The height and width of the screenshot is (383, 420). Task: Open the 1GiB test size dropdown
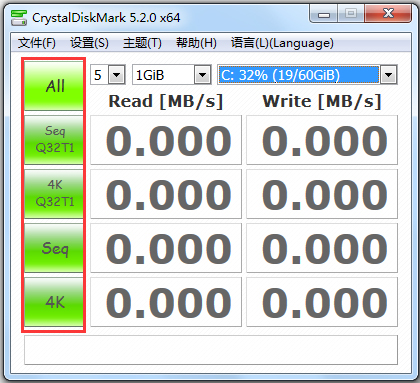(x=172, y=75)
